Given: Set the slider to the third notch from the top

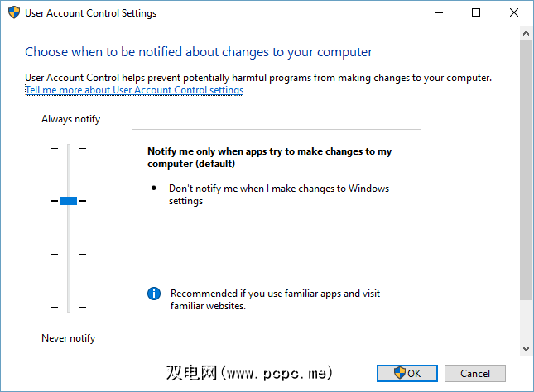Looking at the screenshot, I should click(69, 254).
